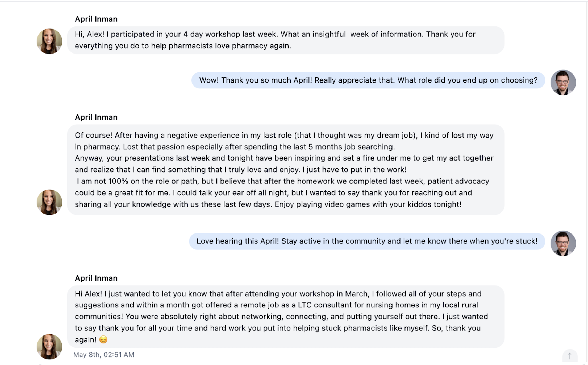Click Alex's avatar next to "Love hearing this" reply
Screen dimensions: 588x365
pos(563,243)
